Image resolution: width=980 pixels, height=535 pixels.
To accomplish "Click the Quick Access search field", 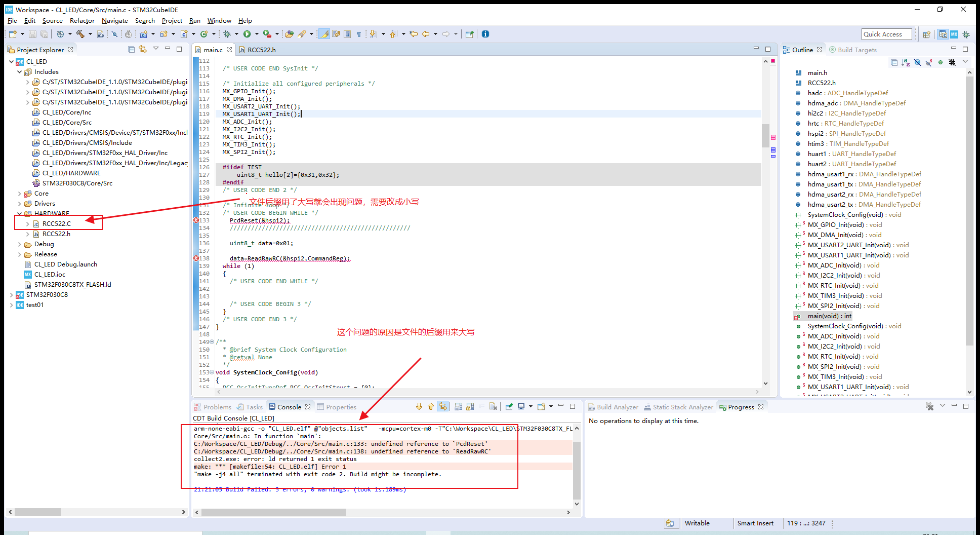I will 886,34.
